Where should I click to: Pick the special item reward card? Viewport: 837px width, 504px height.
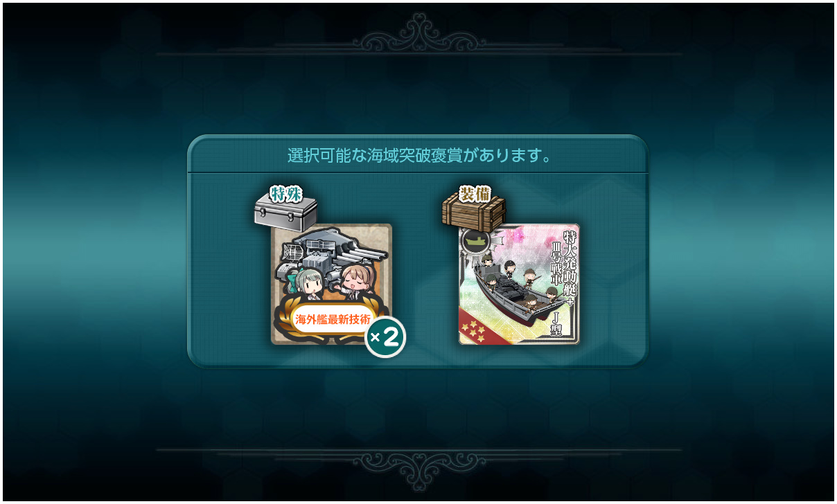331,284
